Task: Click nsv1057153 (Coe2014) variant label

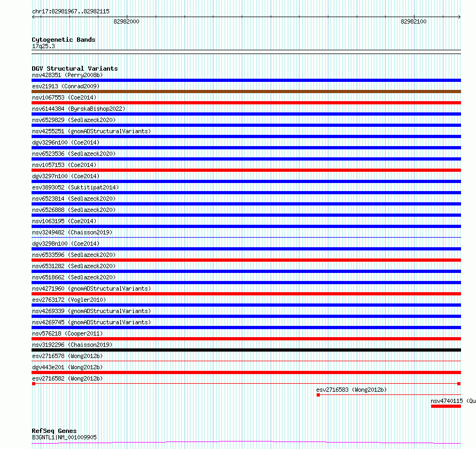Action: point(64,165)
